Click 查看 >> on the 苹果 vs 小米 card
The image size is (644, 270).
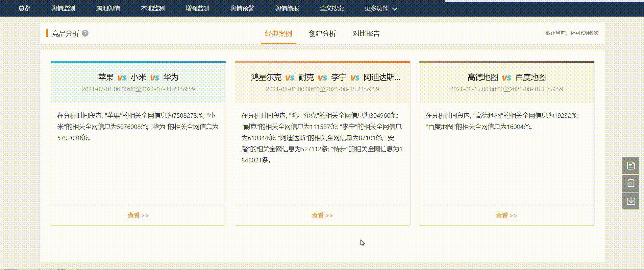click(x=138, y=215)
